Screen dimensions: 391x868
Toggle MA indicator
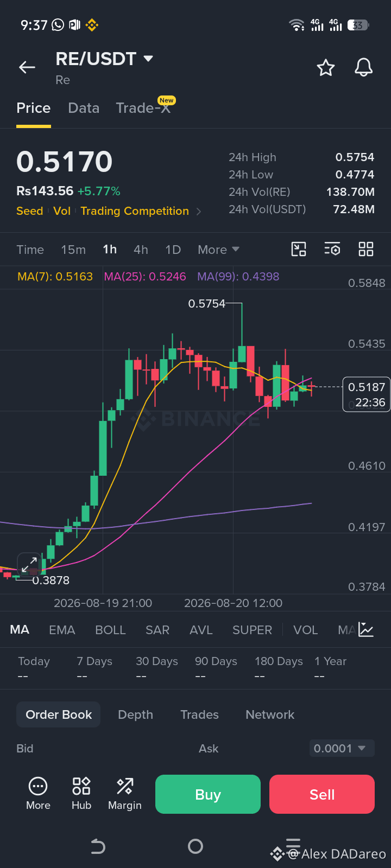click(20, 630)
